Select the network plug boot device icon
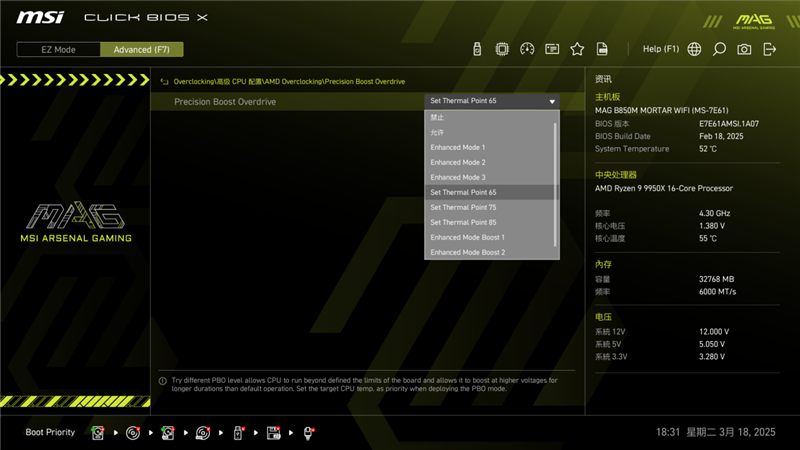This screenshot has height=450, width=800. pyautogui.click(x=309, y=433)
